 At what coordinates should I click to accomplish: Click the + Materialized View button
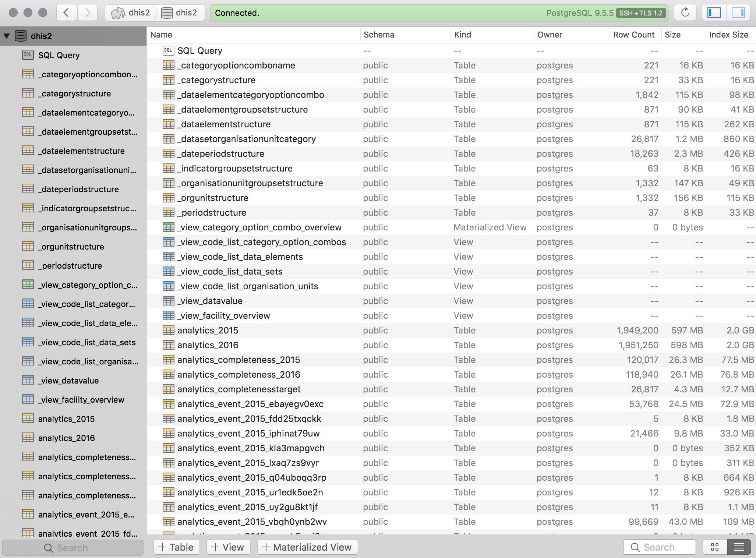[307, 547]
